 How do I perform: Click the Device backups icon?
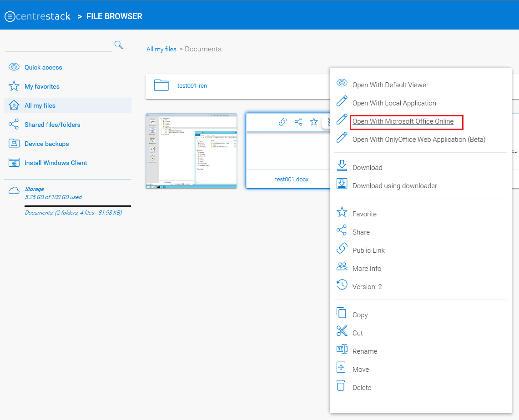coord(14,143)
